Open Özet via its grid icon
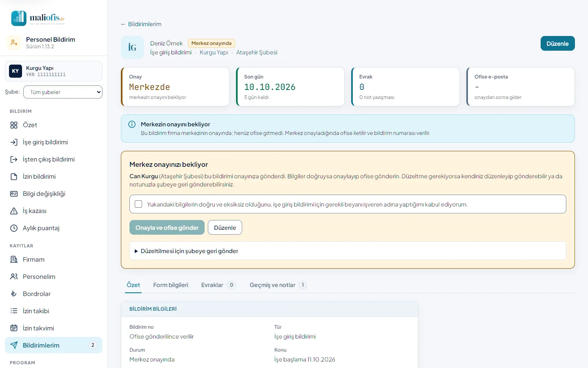588x368 pixels. (14, 125)
